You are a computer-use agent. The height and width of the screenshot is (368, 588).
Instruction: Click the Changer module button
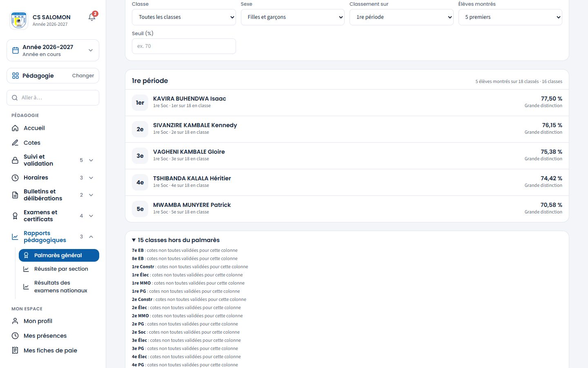[83, 76]
